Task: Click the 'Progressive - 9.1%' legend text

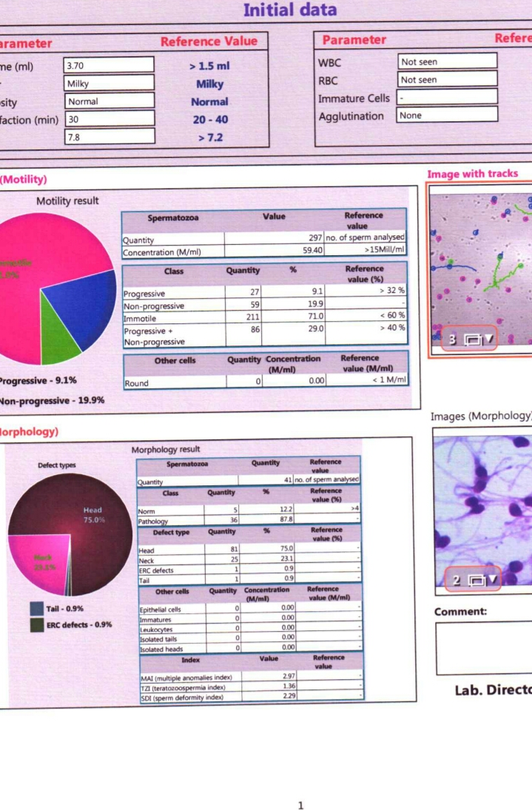Action: coord(38,381)
